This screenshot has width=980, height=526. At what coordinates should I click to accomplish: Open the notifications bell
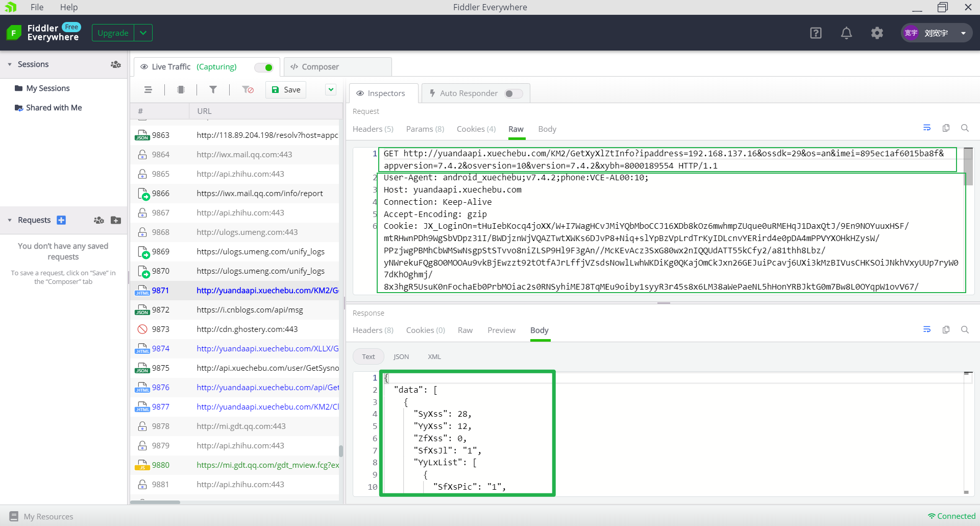click(x=846, y=33)
